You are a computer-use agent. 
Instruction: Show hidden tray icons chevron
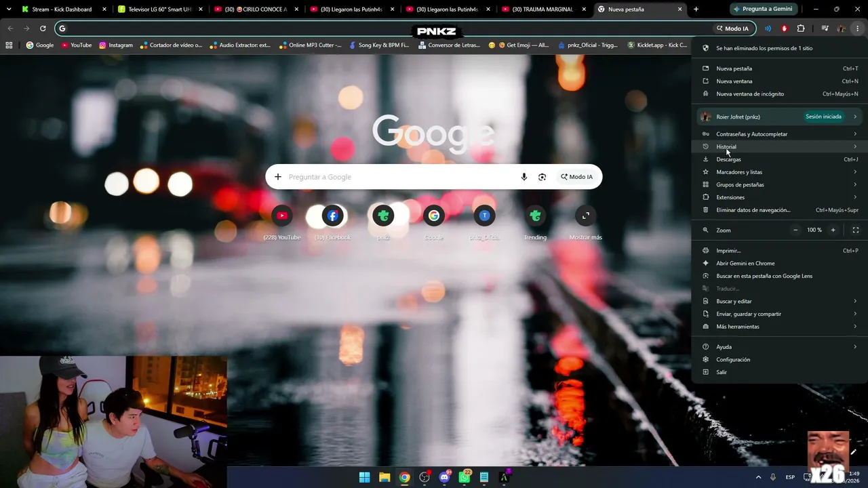[x=758, y=477]
